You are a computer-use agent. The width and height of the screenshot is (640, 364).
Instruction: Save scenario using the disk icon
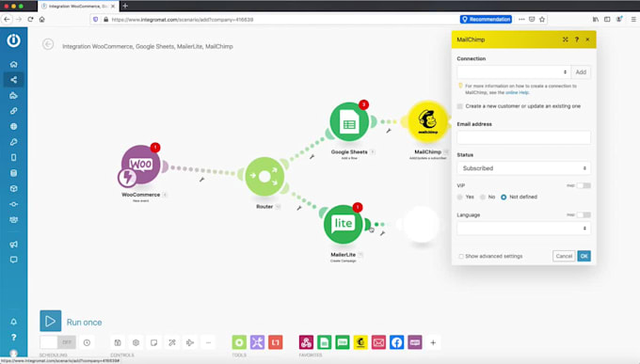[x=118, y=342]
